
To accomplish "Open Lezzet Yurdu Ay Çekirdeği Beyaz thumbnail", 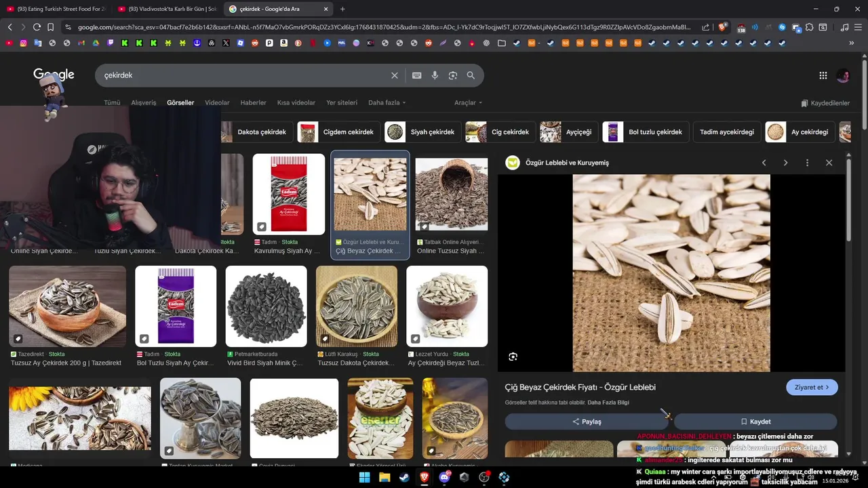I will (x=447, y=306).
